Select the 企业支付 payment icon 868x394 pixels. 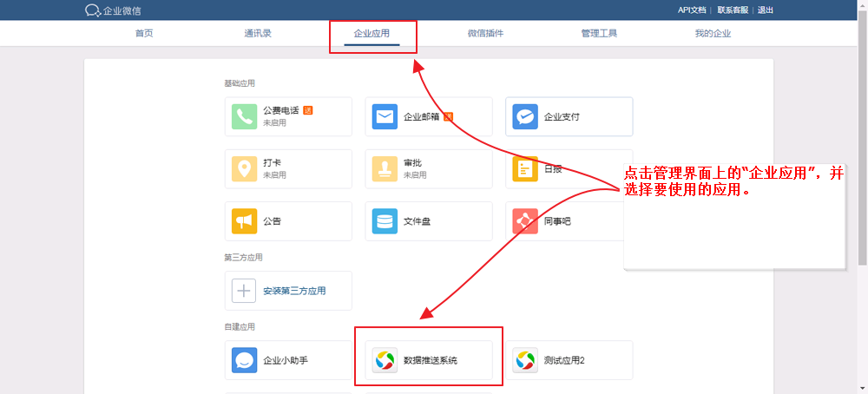point(525,116)
